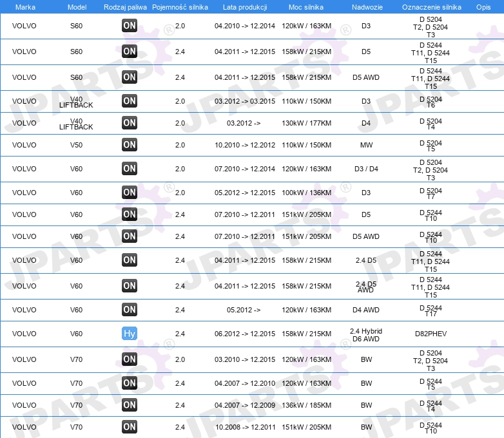This screenshot has height=438, width=504.
Task: Click the D 5244 T17 engine code cell
Action: pos(431,310)
